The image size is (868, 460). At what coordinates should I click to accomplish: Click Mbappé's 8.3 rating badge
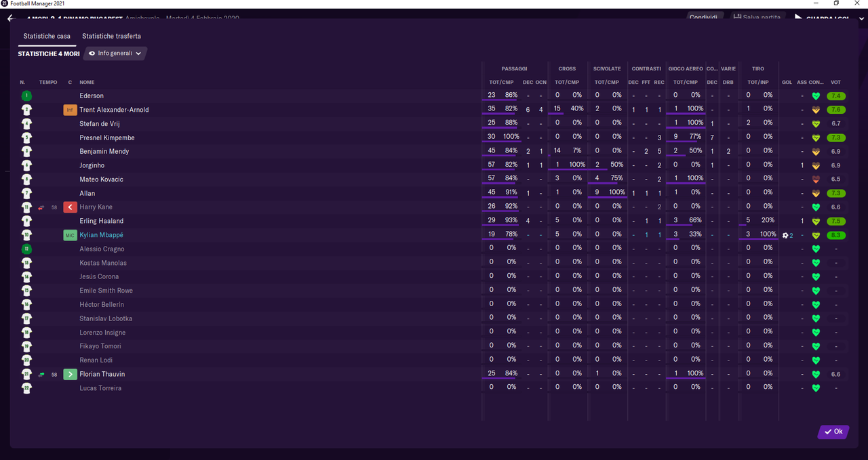tap(835, 235)
